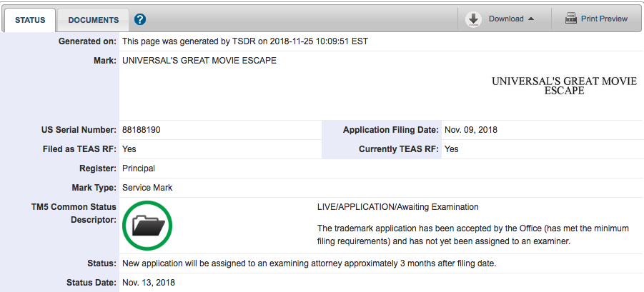Viewport: 644px width, 292px height.
Task: Switch to the DOCUMENTS tab
Action: click(93, 20)
